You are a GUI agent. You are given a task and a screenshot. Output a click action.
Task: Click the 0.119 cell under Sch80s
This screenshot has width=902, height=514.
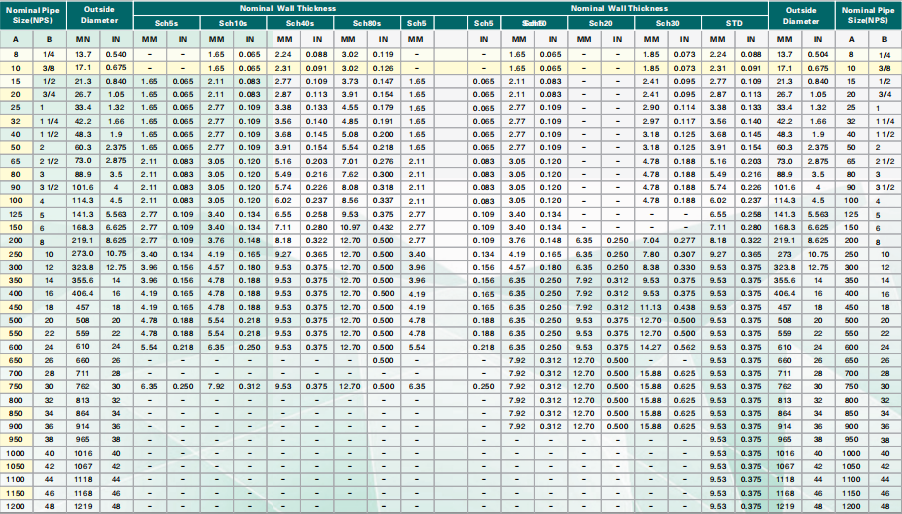tap(383, 53)
